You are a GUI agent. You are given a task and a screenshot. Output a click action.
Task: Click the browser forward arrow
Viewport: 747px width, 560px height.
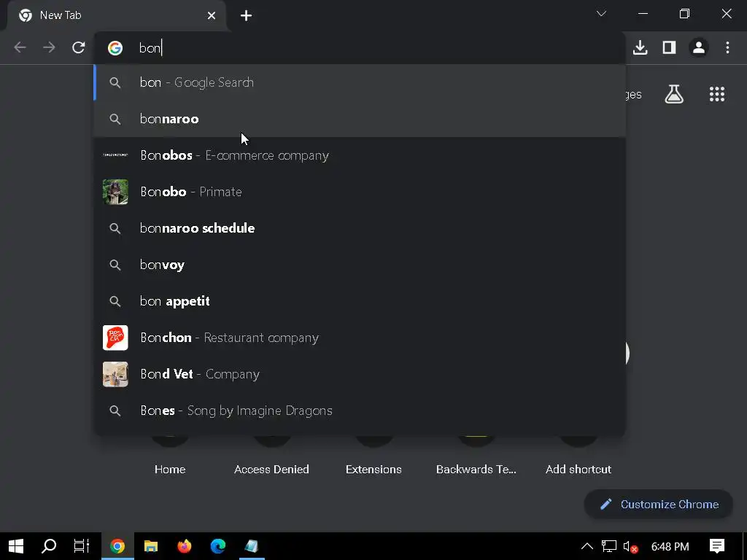[49, 47]
